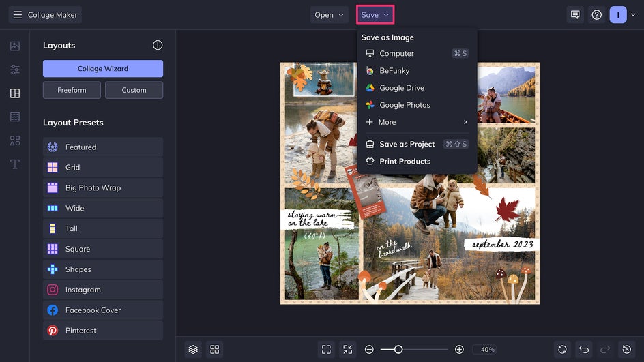The image size is (644, 362).
Task: Click the help question mark icon
Action: click(x=597, y=15)
